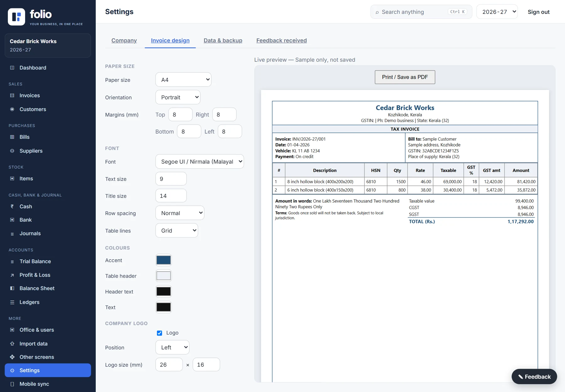
Task: Click the 'TAX INVOICE' heading in the preview
Action: point(405,129)
